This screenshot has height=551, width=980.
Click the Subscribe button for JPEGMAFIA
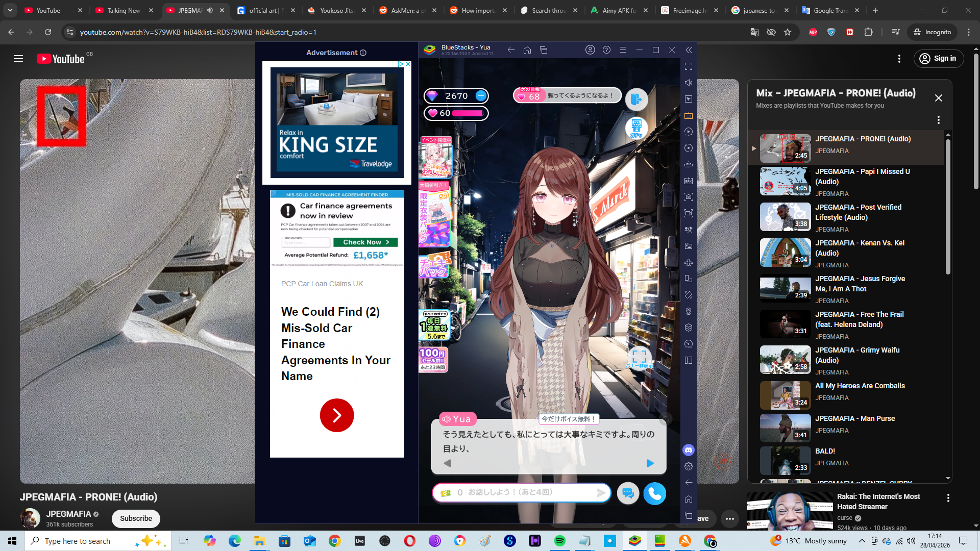pos(136,518)
